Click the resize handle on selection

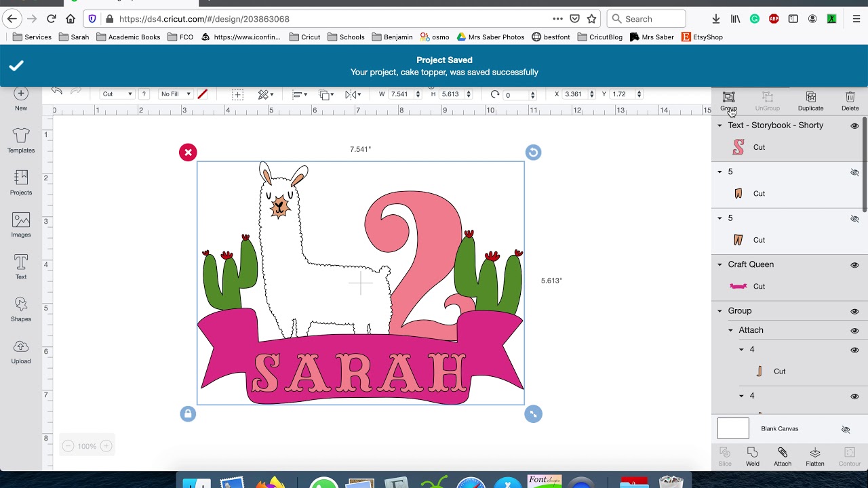coord(533,413)
